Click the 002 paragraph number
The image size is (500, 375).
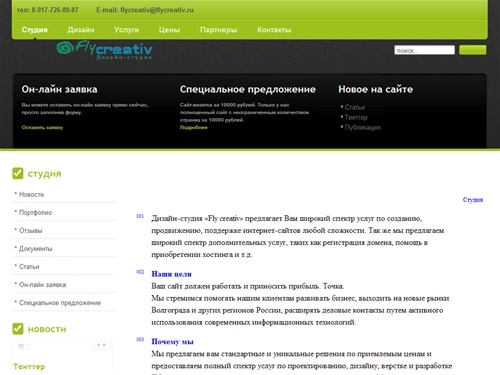pyautogui.click(x=140, y=272)
